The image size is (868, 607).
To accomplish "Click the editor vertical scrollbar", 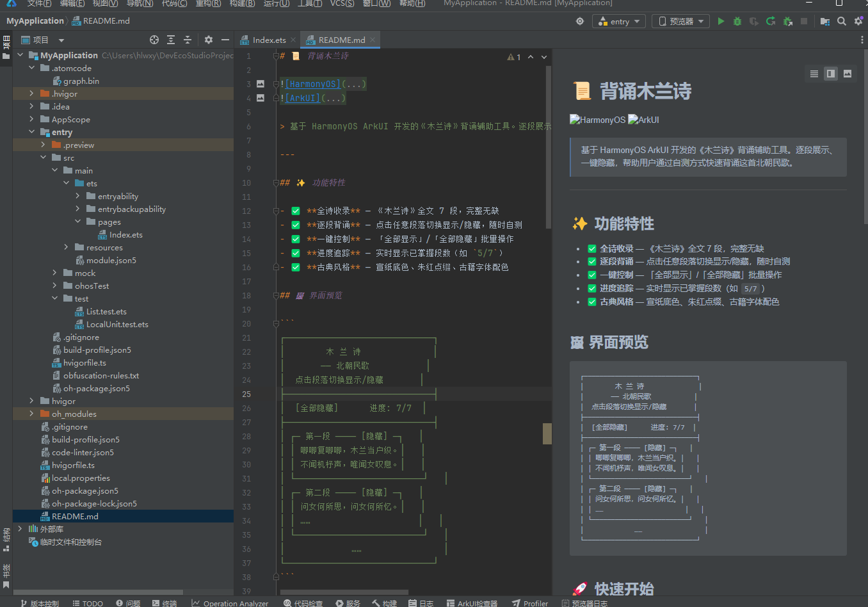I will pos(548,147).
